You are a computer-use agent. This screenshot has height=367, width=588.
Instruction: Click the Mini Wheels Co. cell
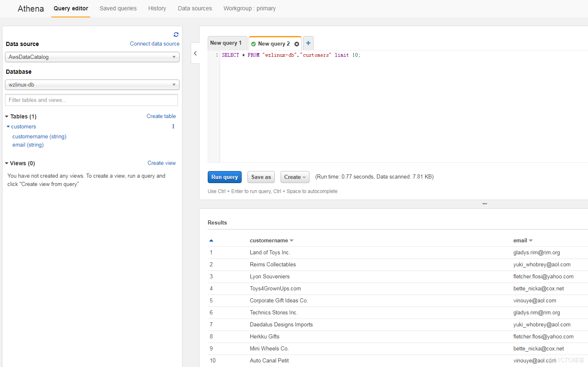pyautogui.click(x=269, y=349)
